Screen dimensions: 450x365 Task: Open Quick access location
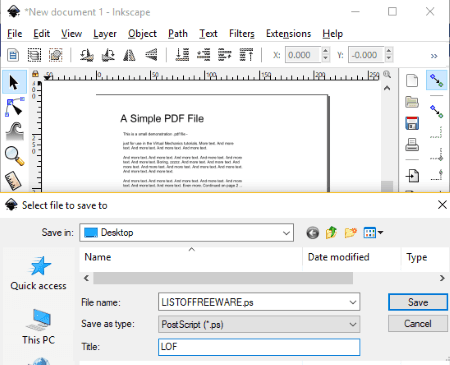point(38,274)
